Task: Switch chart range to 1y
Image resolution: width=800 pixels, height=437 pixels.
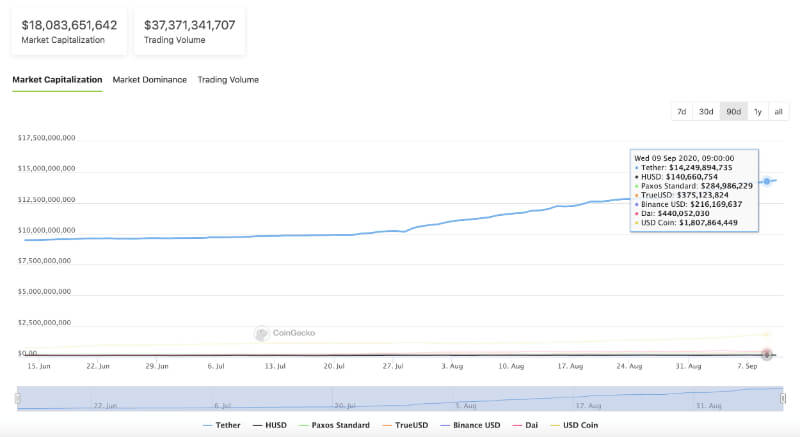Action: [x=758, y=112]
